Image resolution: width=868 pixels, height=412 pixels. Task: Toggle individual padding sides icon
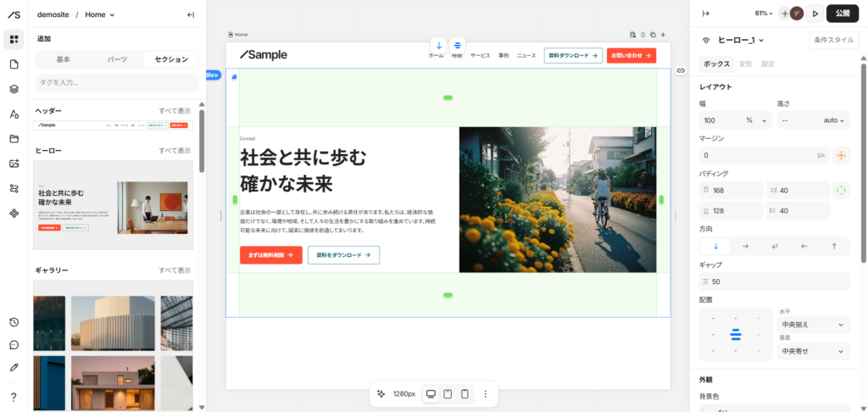point(842,191)
